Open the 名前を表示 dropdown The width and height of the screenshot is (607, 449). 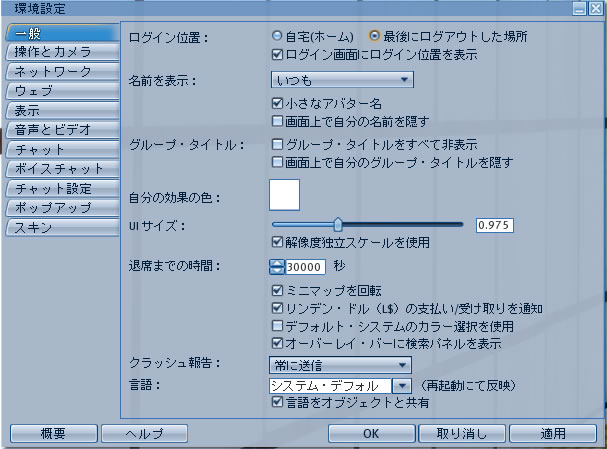coord(342,80)
